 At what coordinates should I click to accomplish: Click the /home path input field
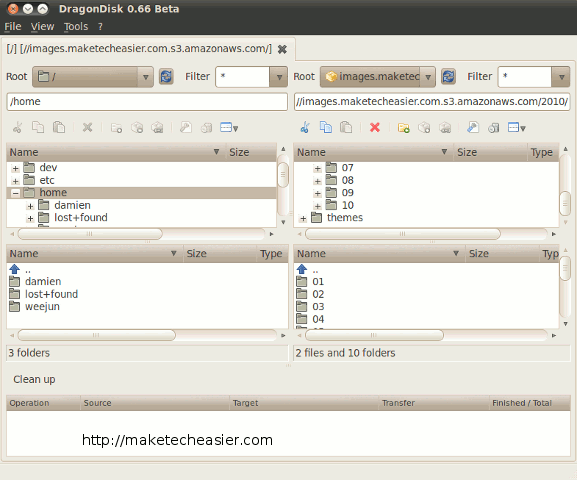pos(147,102)
